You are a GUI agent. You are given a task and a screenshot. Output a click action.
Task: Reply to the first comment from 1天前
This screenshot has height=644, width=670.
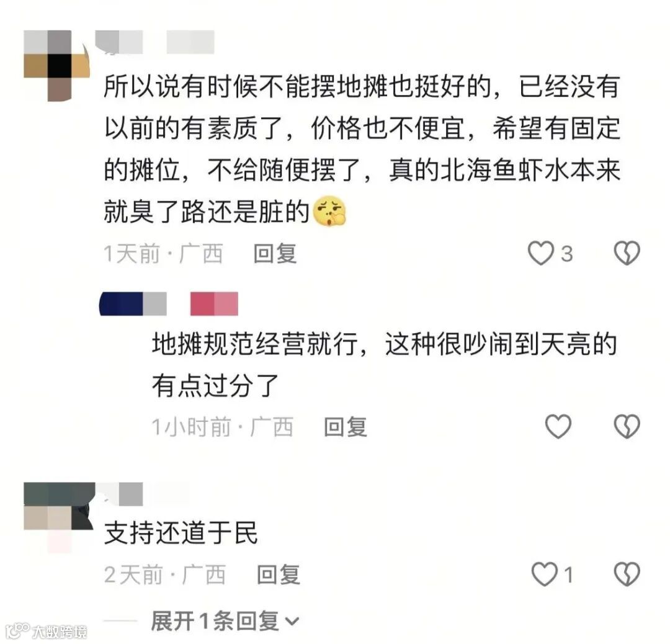tap(275, 253)
